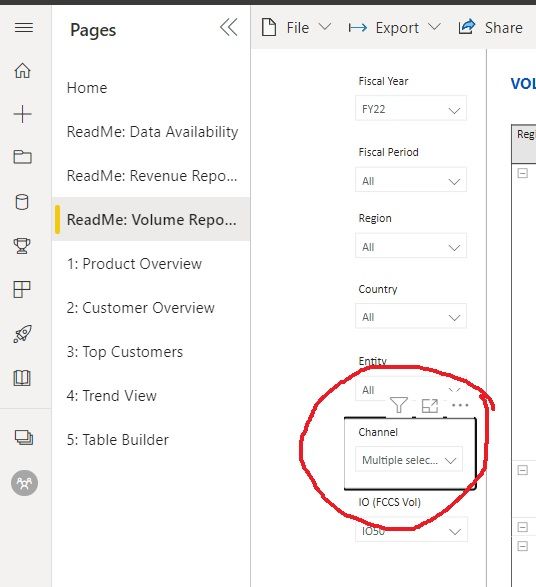Open the Fiscal Year FY22 dropdown
The width and height of the screenshot is (536, 587).
pyautogui.click(x=411, y=109)
